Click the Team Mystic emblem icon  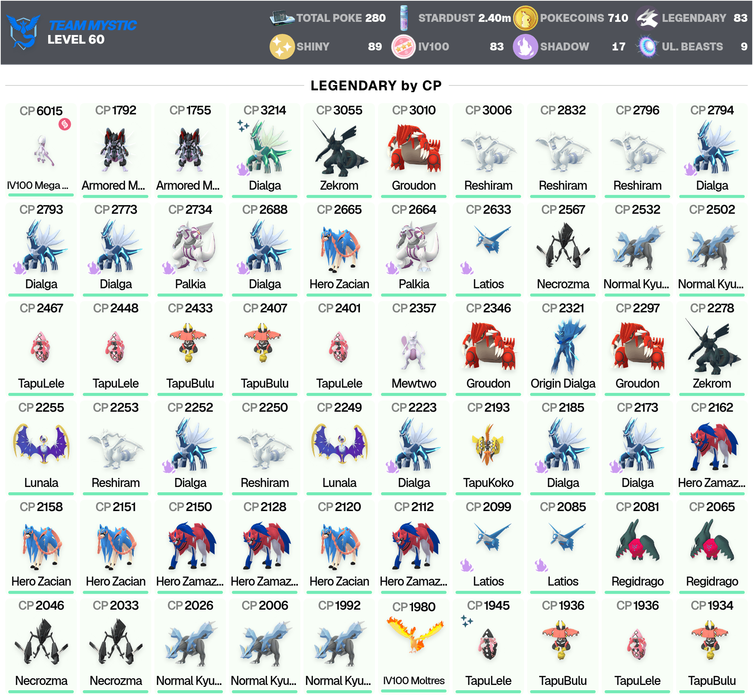tap(23, 32)
